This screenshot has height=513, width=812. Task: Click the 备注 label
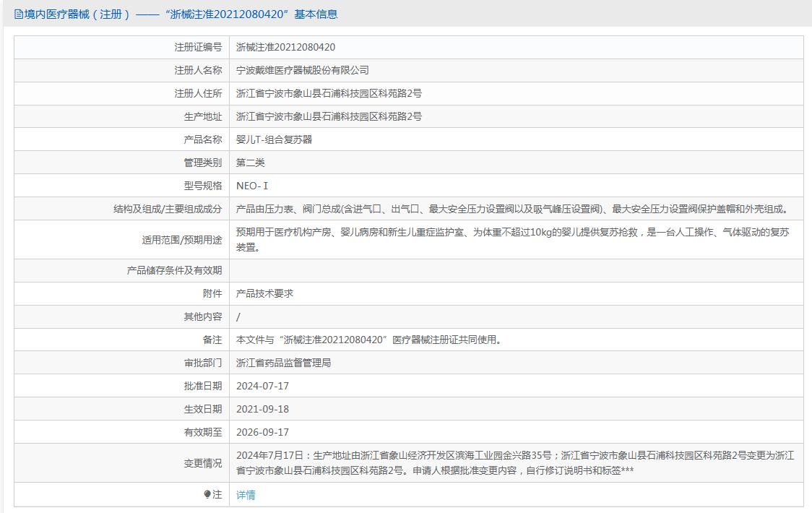tap(212, 340)
